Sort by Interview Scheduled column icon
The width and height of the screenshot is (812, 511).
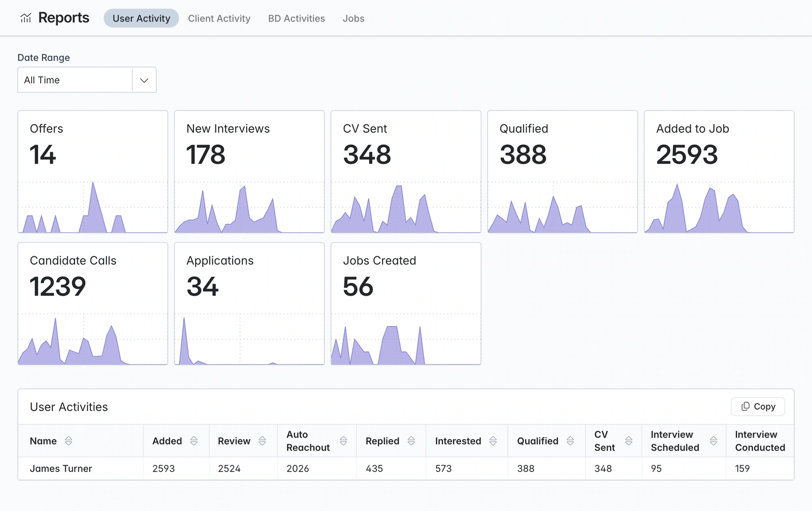713,441
